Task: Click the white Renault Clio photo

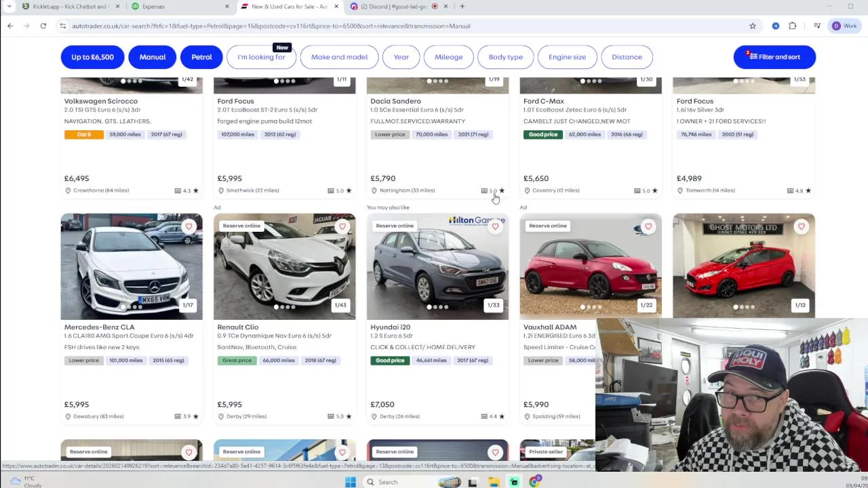Action: 285,266
